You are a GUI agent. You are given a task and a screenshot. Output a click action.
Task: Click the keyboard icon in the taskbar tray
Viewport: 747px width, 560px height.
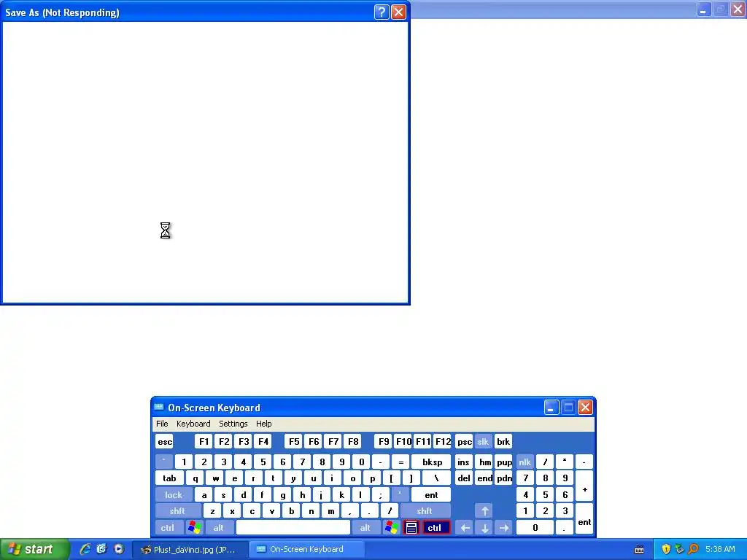639,550
